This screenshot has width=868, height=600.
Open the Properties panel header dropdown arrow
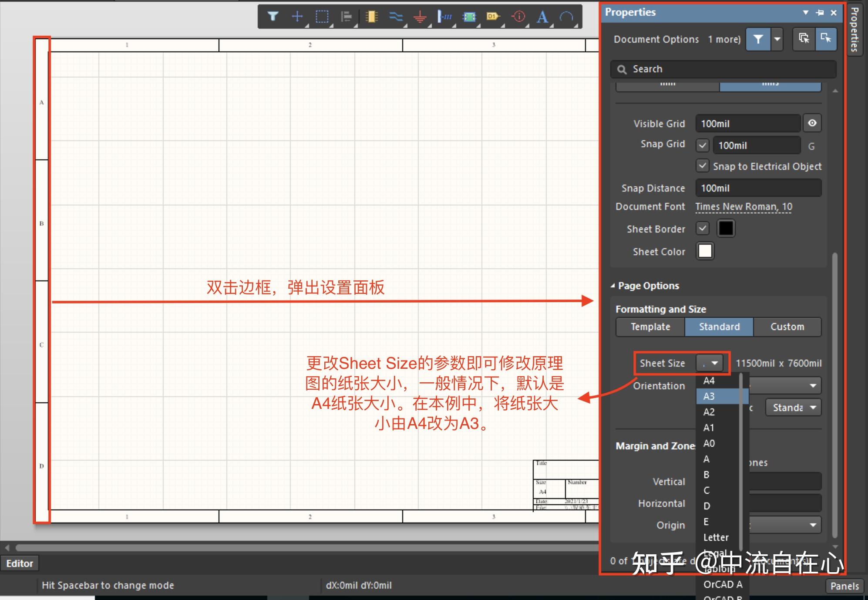pyautogui.click(x=806, y=13)
